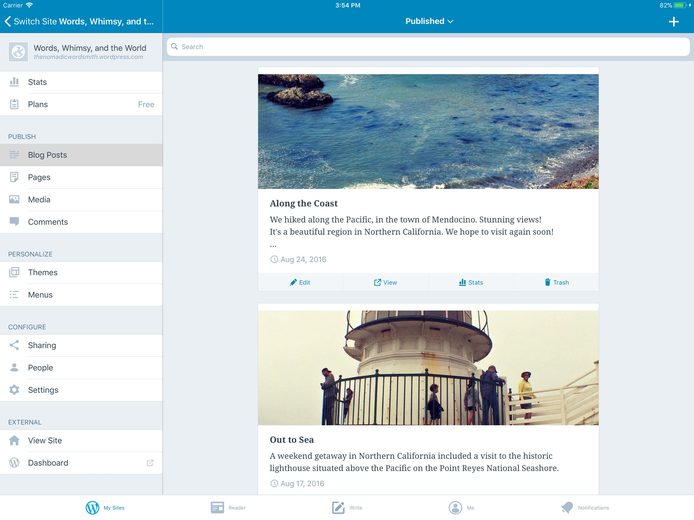Click the Free plan label
694x520 pixels.
pyautogui.click(x=146, y=104)
